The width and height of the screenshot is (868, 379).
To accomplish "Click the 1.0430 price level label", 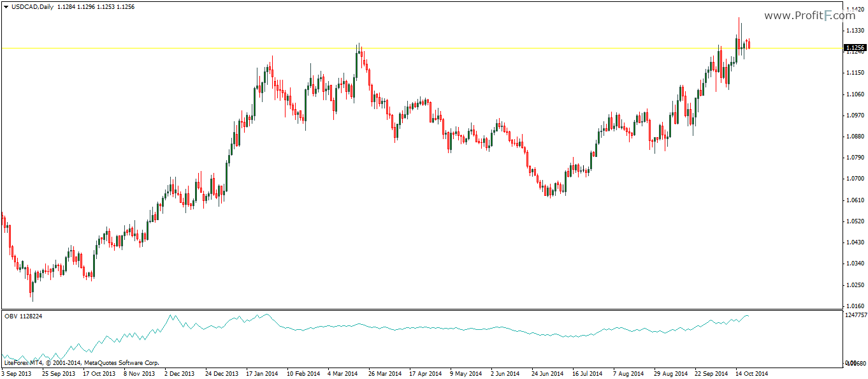I will [x=854, y=242].
